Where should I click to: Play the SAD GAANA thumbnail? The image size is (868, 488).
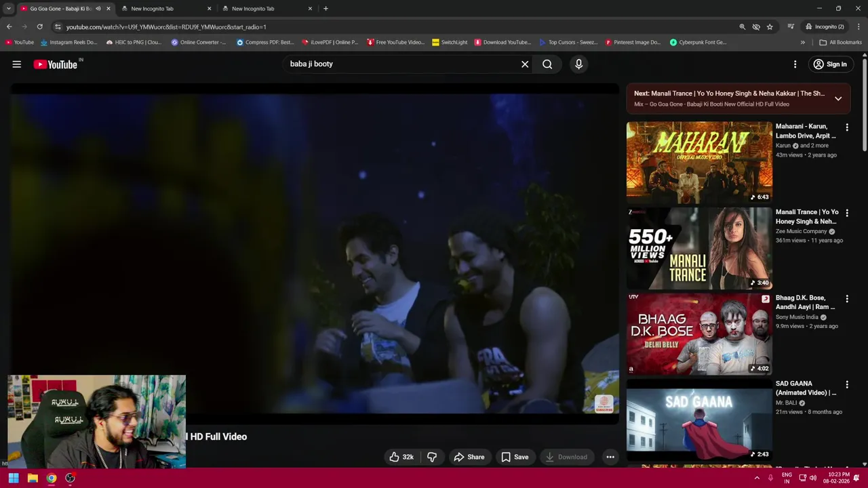699,420
